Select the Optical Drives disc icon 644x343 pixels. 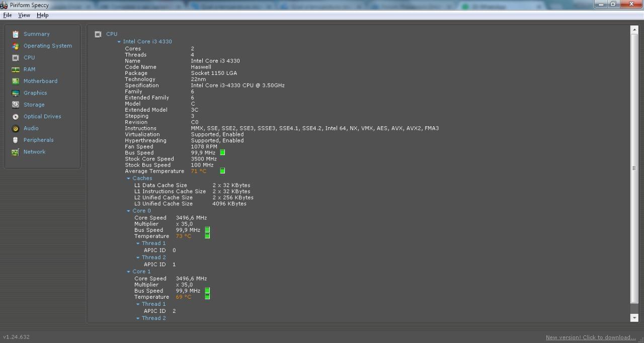[x=16, y=117]
